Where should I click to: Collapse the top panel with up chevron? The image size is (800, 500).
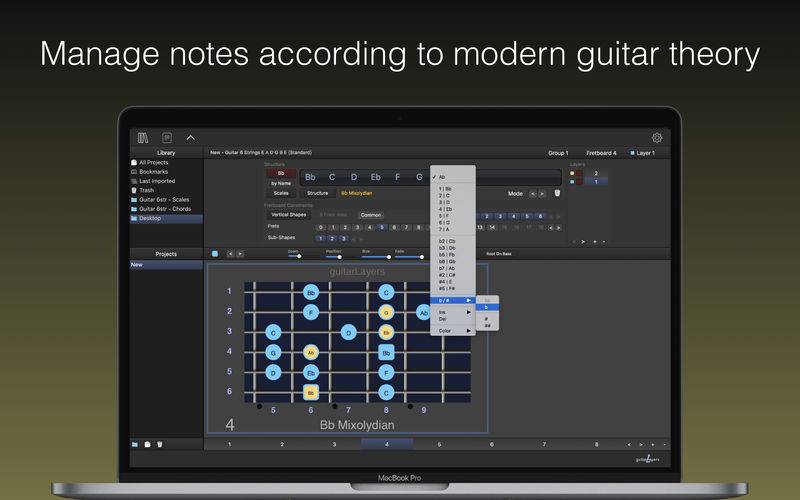tap(190, 138)
